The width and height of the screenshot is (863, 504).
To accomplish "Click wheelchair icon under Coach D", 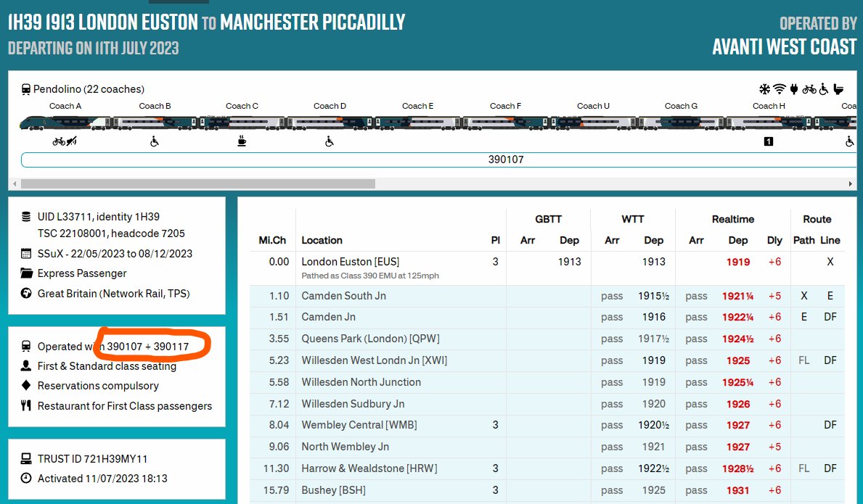I will pos(329,142).
